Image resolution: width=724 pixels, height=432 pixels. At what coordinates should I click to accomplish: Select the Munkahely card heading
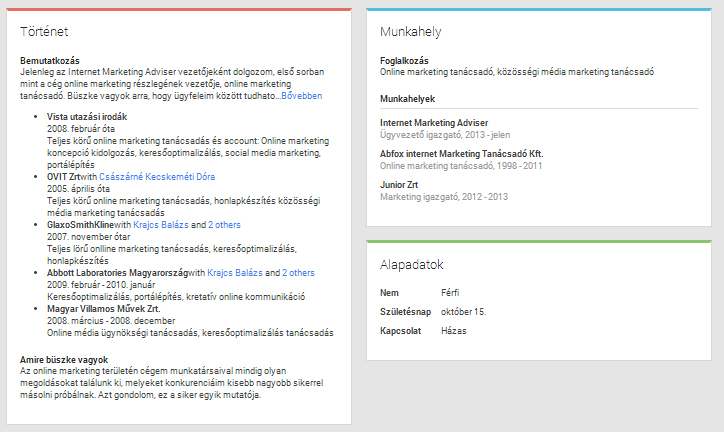pyautogui.click(x=410, y=31)
